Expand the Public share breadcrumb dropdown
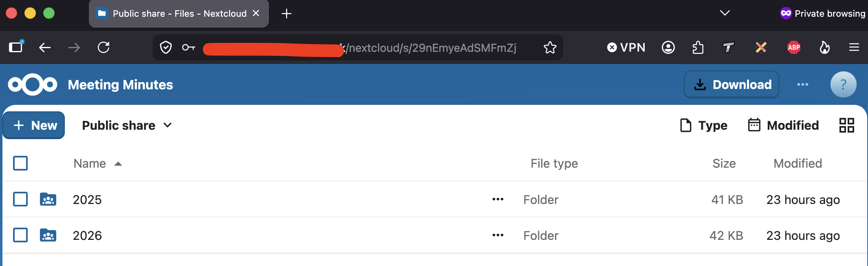Screen dimensions: 868x266 click(127, 125)
